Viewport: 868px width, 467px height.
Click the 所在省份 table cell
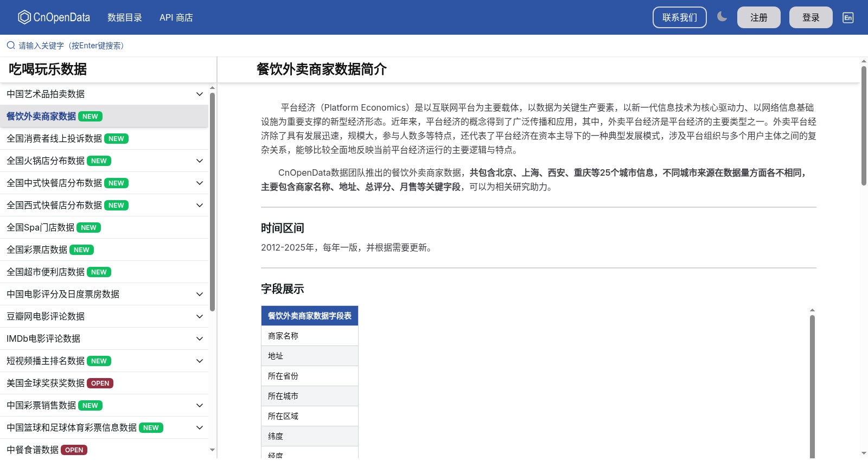pos(310,376)
